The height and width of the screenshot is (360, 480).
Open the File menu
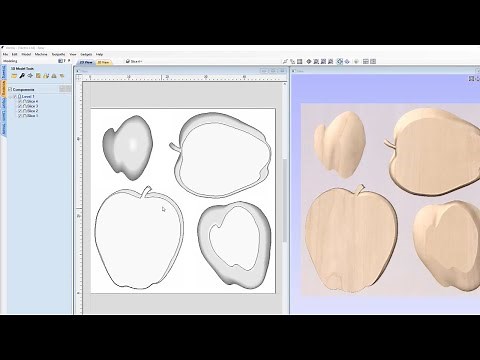tap(5, 54)
